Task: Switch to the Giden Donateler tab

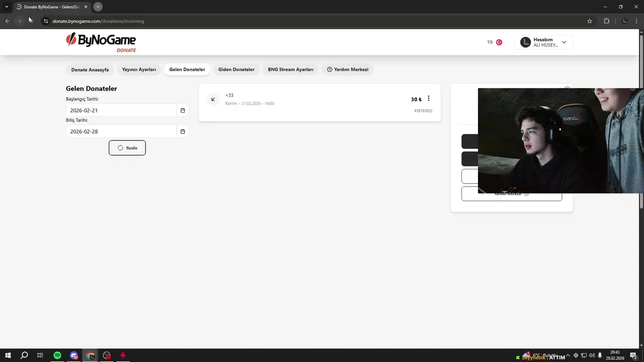Action: (x=236, y=69)
